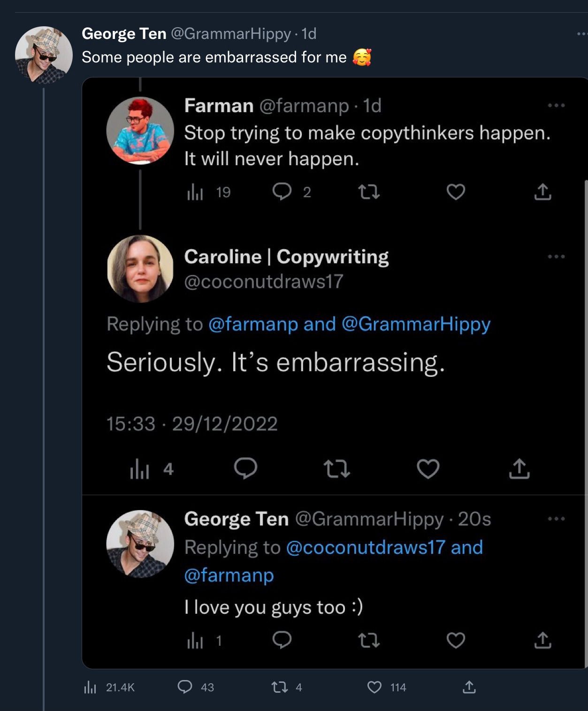Viewport: 588px width, 711px height.
Task: Open replies on the main tweet
Action: coord(185,687)
